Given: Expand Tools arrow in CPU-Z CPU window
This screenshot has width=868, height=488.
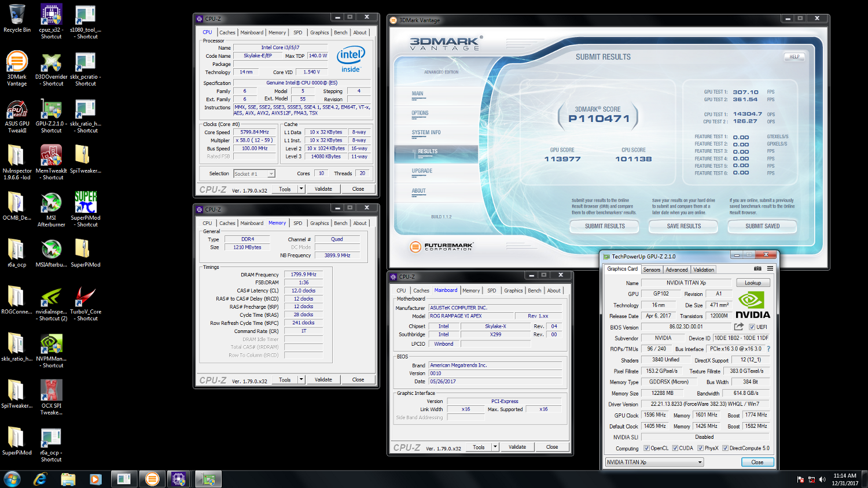Looking at the screenshot, I should 301,188.
